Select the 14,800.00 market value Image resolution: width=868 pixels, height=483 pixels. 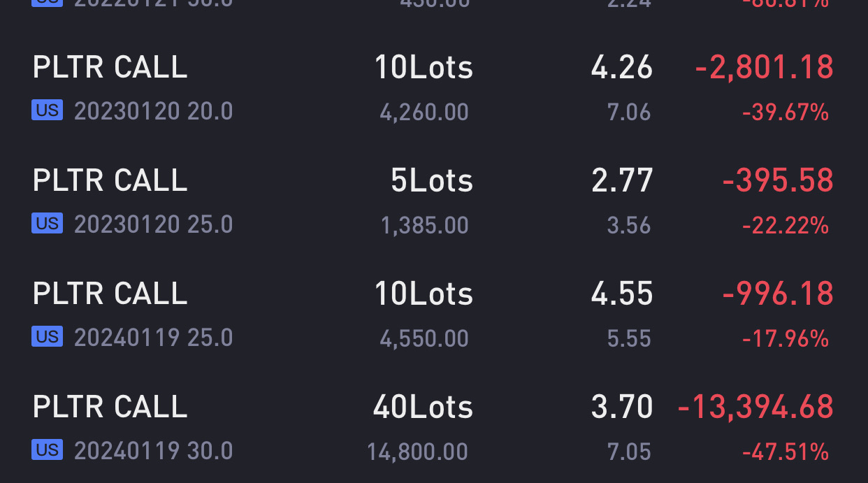pos(418,452)
